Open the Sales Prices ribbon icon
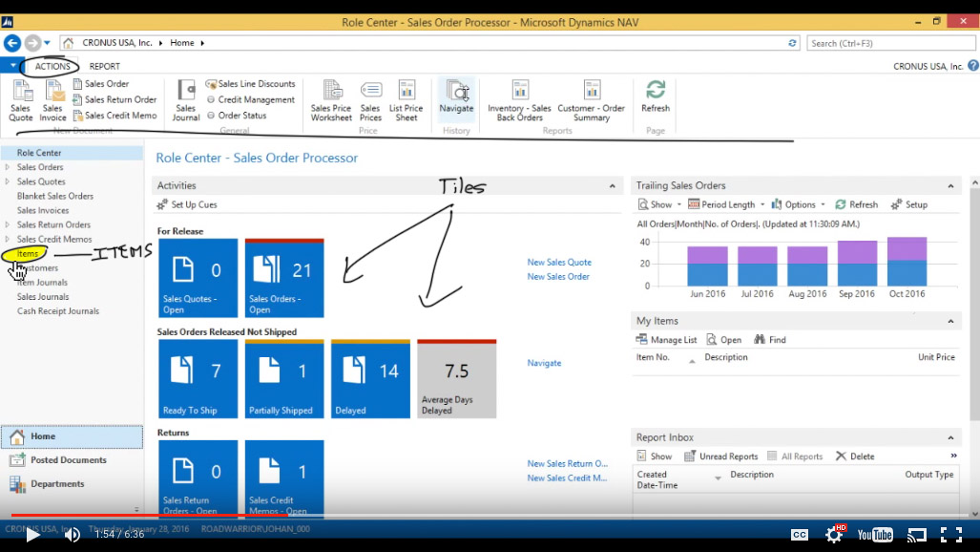 click(370, 100)
